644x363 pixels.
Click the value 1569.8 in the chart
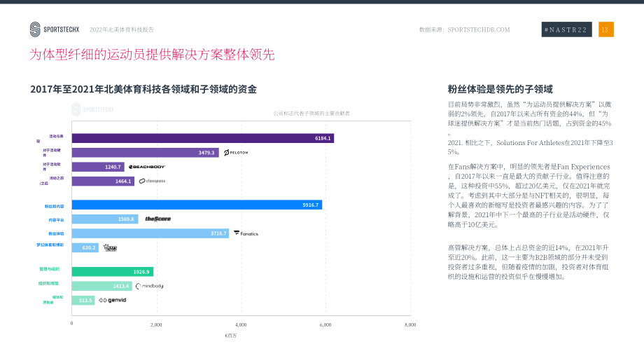[x=126, y=219]
